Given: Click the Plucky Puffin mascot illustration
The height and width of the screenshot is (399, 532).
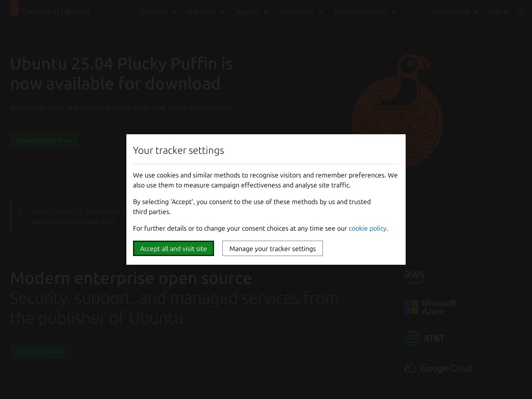Looking at the screenshot, I should tap(397, 110).
